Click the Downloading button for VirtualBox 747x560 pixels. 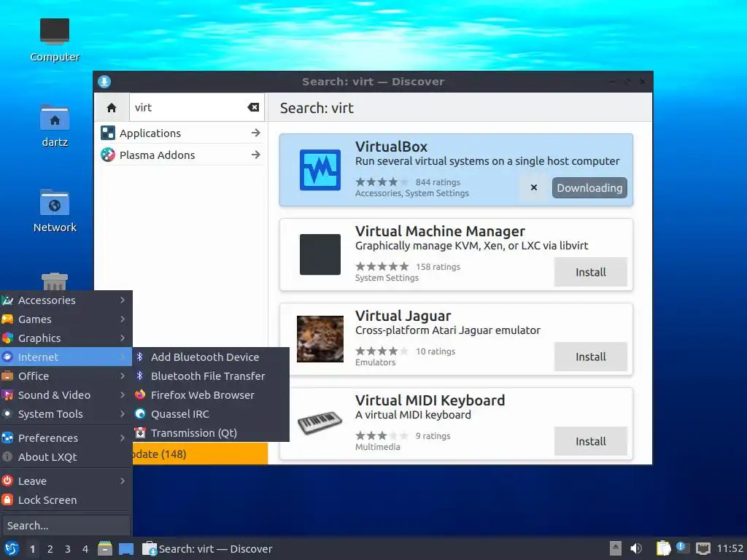[x=589, y=187]
